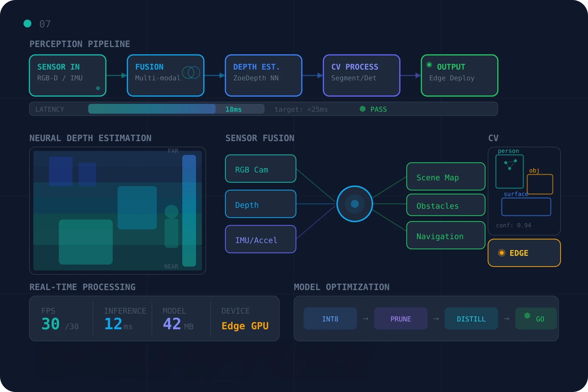Open the CV PROCESS pipeline stage

pos(361,75)
